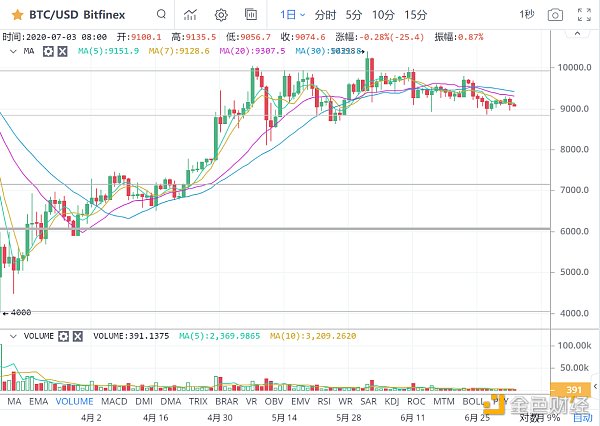The image size is (600, 426).
Task: Click the favorite star icon next to BTC/USD
Action: pyautogui.click(x=18, y=15)
